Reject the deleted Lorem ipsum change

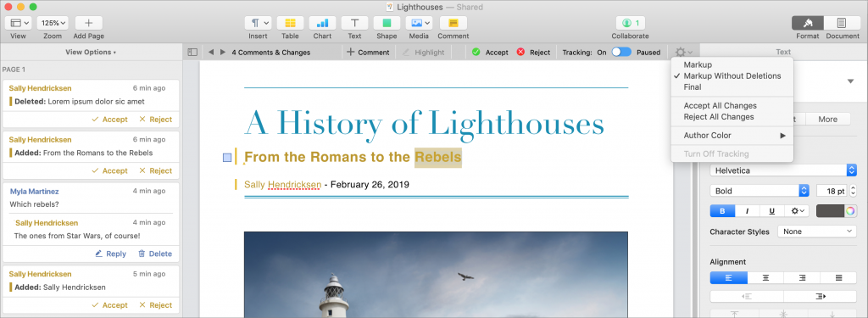point(155,119)
